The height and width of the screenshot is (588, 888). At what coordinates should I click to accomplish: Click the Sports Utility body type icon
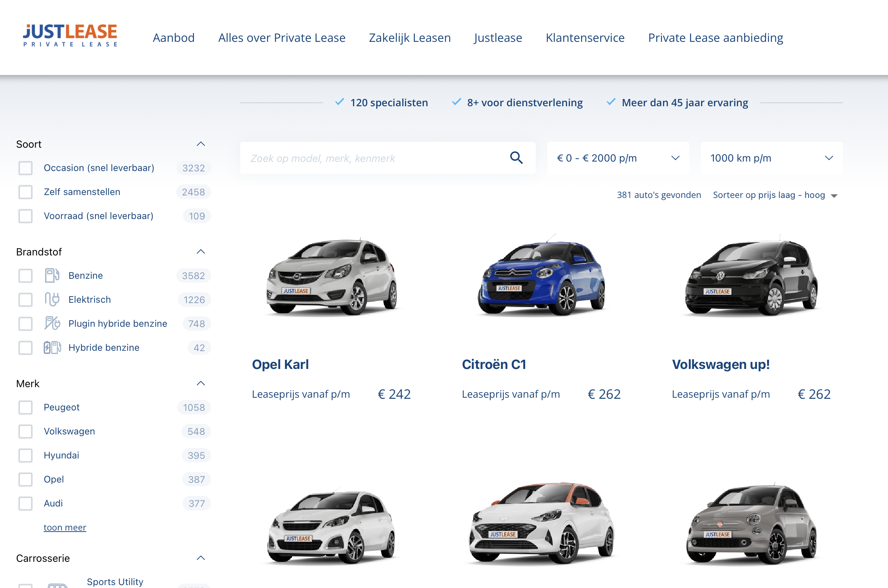point(58,585)
